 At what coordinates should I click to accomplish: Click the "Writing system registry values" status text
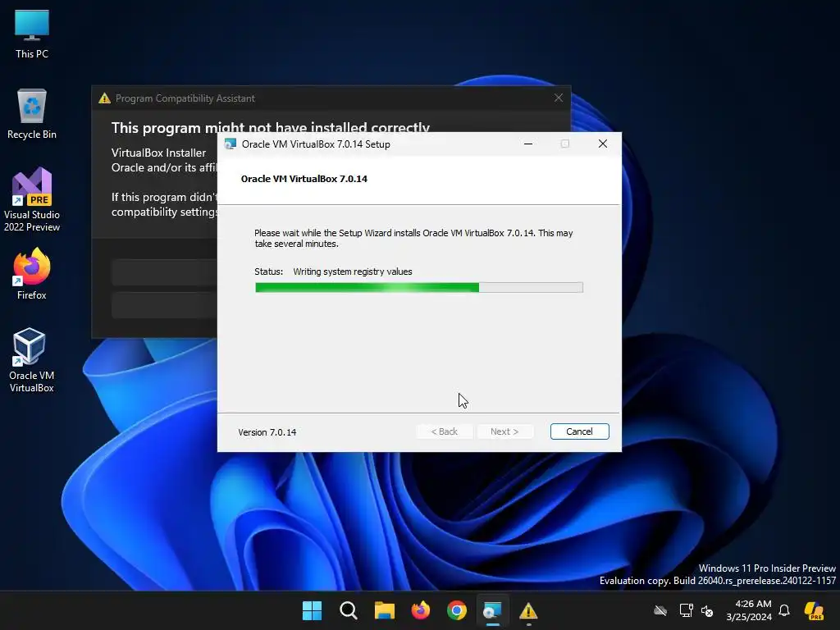[x=353, y=272]
